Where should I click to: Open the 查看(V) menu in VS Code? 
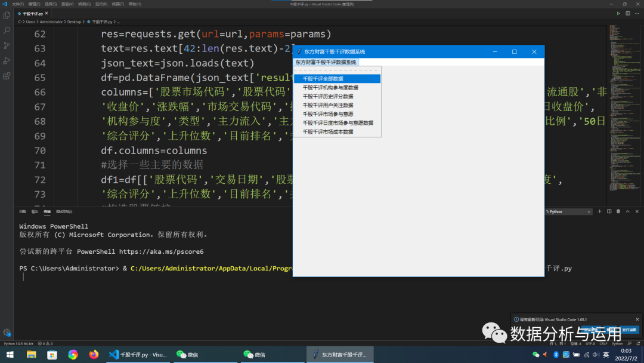[x=67, y=4]
